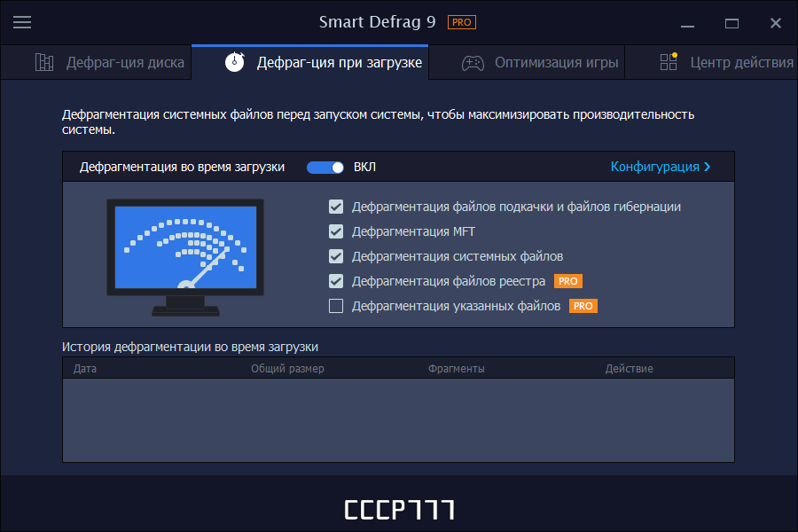Click PRO badge next to specified files defrag
The height and width of the screenshot is (532, 798).
click(583, 306)
